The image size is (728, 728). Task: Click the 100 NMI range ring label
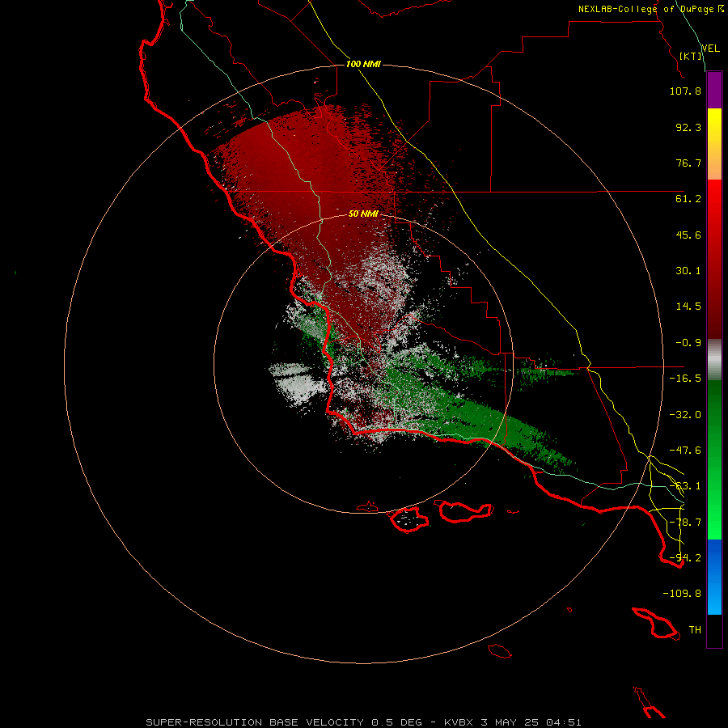click(x=363, y=64)
